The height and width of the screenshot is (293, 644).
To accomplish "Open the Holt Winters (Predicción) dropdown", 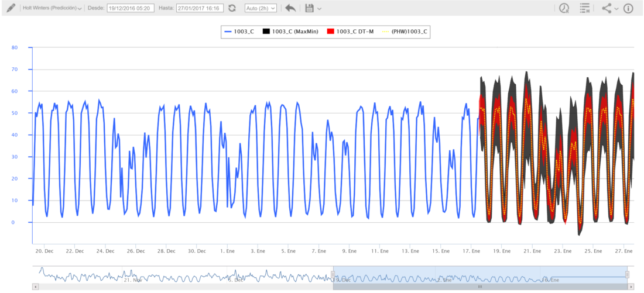I will click(x=52, y=8).
